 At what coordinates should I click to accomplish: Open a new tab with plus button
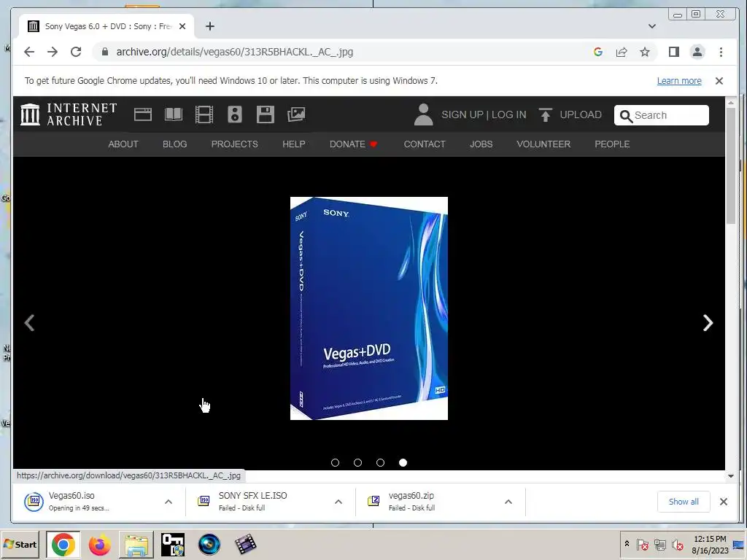(x=209, y=26)
